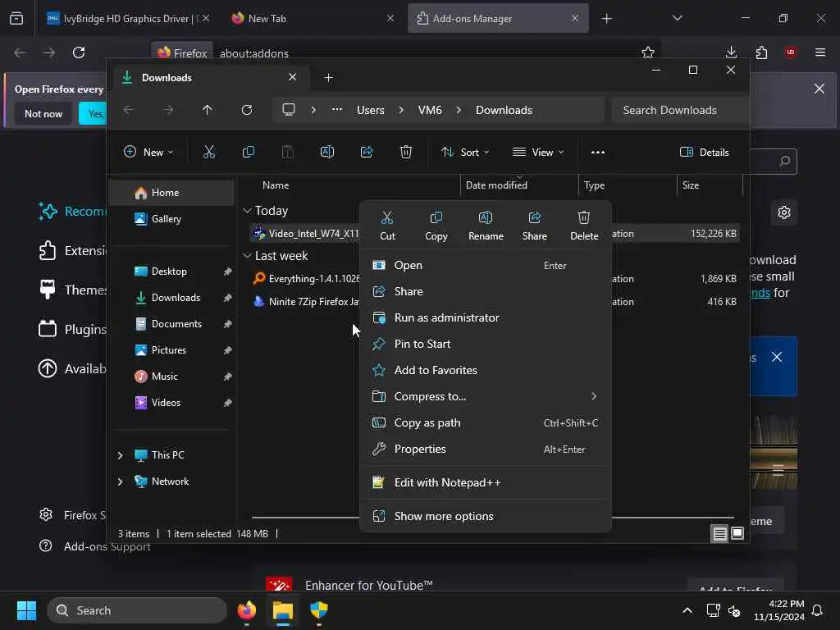Click the Explorer toolbar Copy icon

tap(248, 152)
